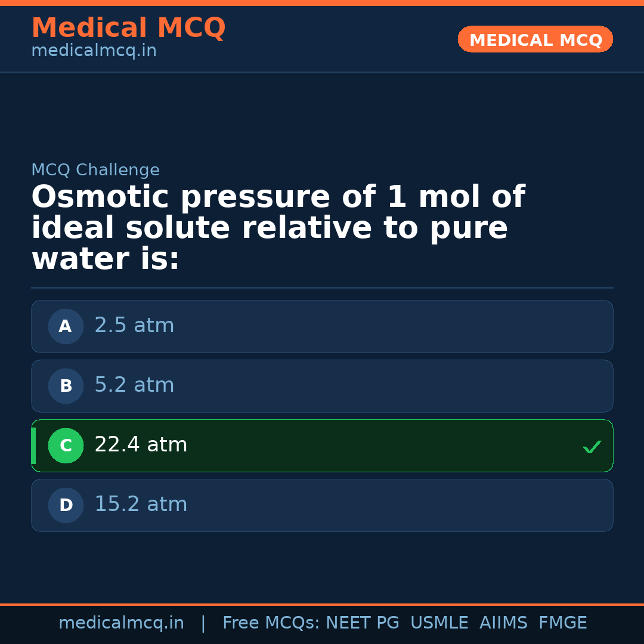Click the green checkmark on option C
The image size is (644, 644).
point(591,446)
